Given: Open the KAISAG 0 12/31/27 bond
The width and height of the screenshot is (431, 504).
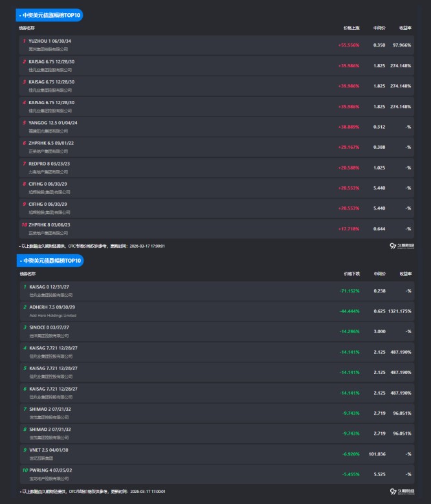Looking at the screenshot, I should click(49, 287).
